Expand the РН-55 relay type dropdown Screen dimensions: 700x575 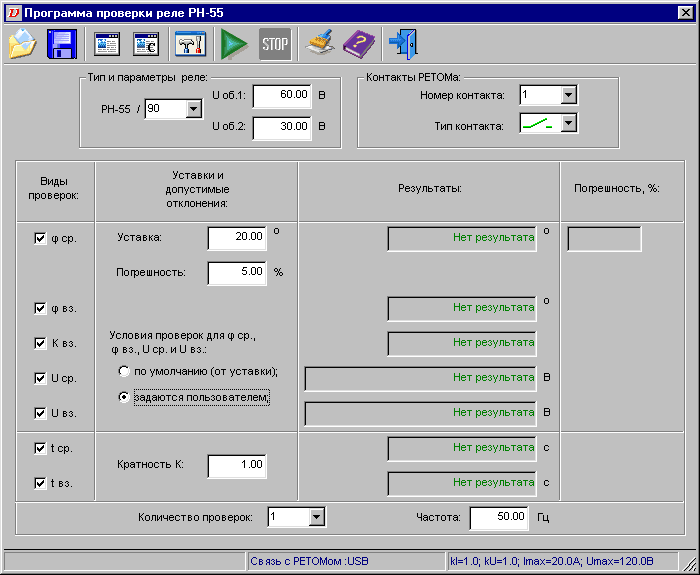(x=194, y=108)
